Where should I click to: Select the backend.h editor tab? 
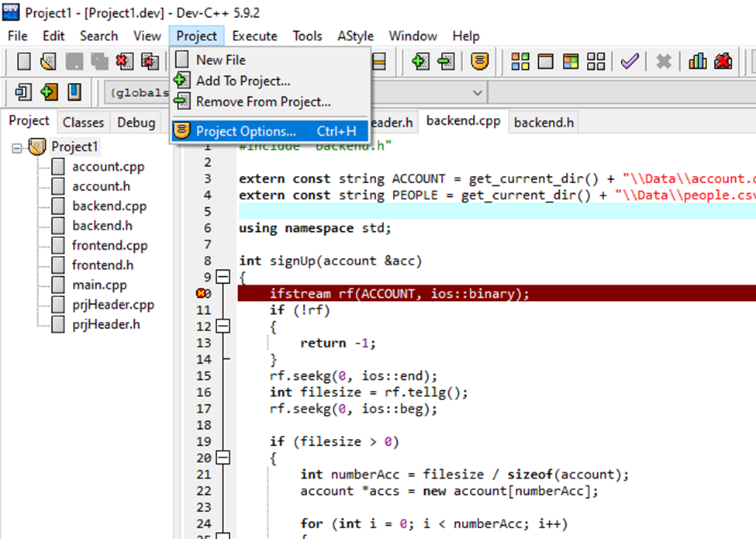544,123
